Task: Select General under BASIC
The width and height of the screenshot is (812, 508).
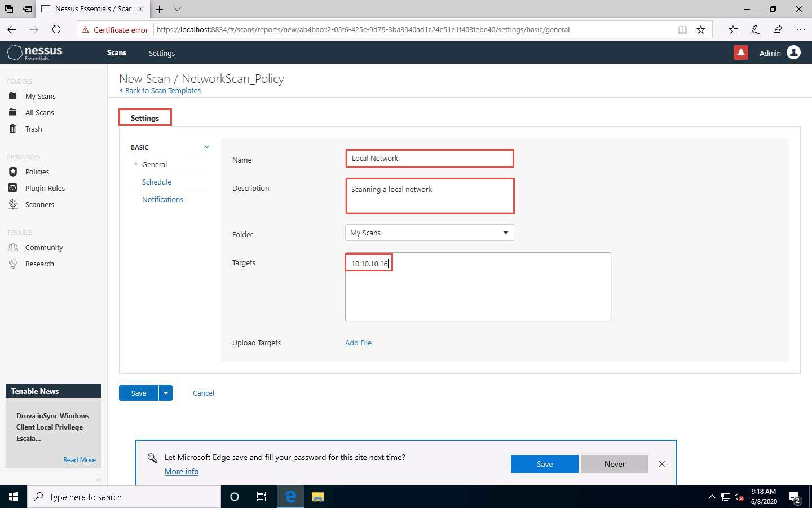Action: (x=155, y=164)
